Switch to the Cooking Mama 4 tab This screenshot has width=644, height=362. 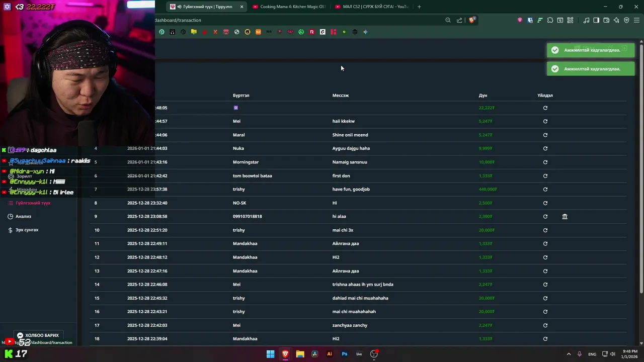[289, 7]
